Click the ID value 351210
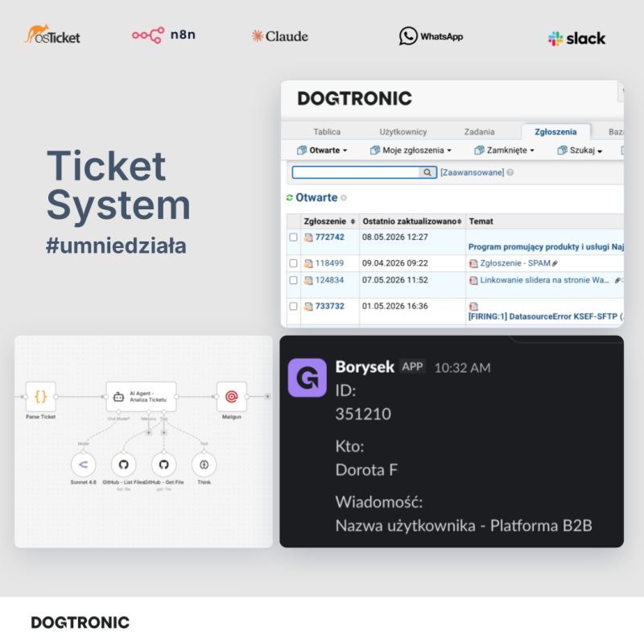The height and width of the screenshot is (644, 644). pos(363,414)
